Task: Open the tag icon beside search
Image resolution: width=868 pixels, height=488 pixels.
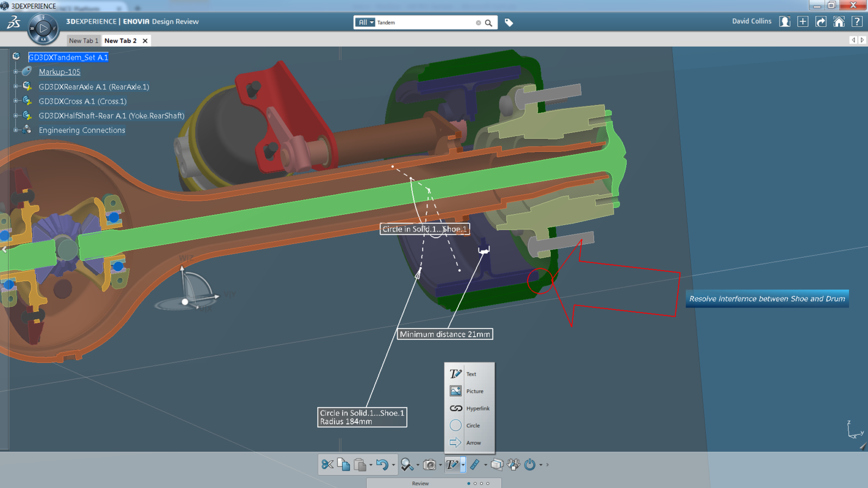Action: click(x=509, y=23)
